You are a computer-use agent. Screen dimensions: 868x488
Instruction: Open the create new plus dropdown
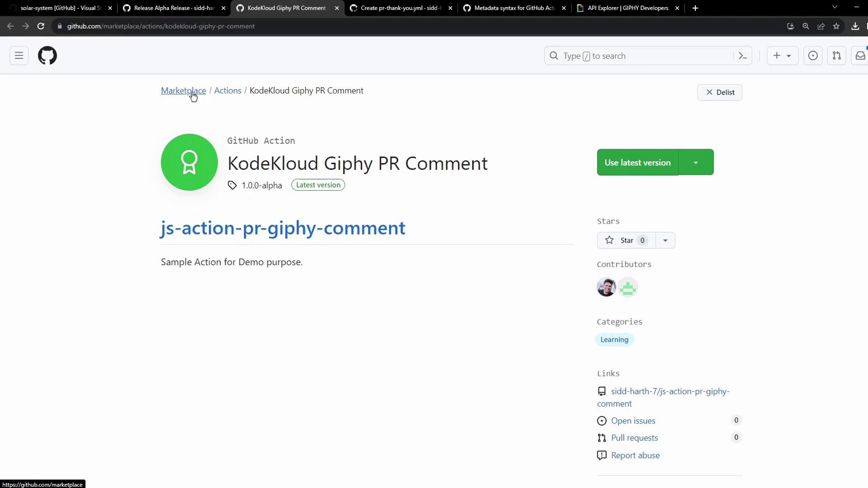pyautogui.click(x=782, y=56)
